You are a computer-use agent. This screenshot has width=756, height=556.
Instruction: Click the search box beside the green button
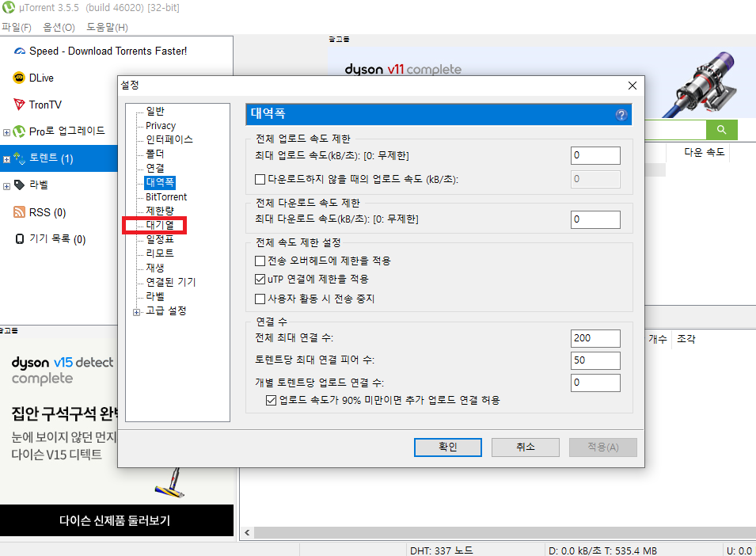pos(675,130)
